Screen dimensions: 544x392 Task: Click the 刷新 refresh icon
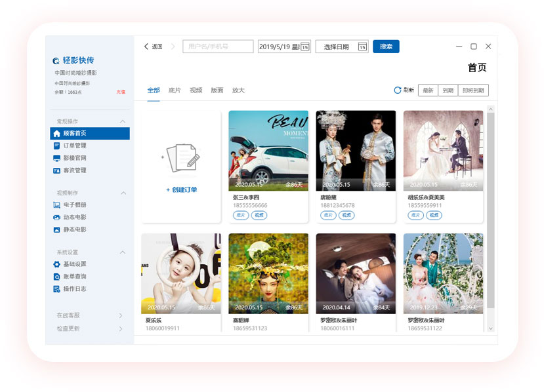tap(397, 90)
